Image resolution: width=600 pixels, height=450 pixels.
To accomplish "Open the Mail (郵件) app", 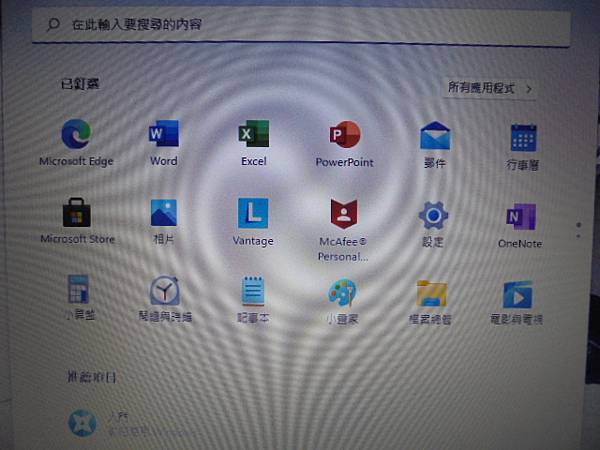I will (435, 145).
